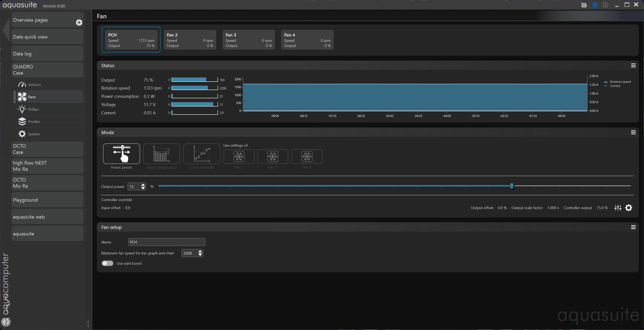Select the Target temperature mode icon
This screenshot has width=644, height=330.
click(161, 154)
